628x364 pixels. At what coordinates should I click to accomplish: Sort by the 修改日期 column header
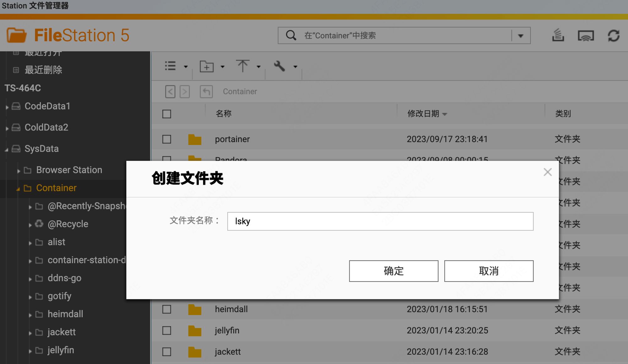coord(423,114)
